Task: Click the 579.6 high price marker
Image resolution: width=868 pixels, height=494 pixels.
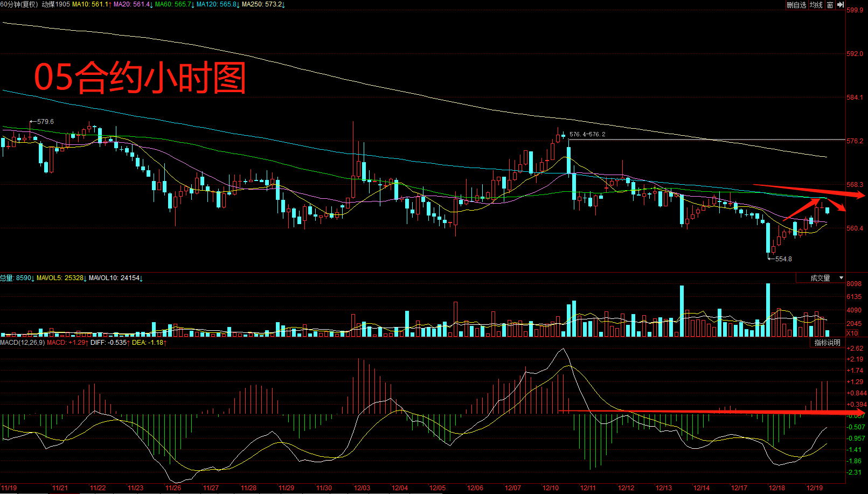Action: click(45, 122)
